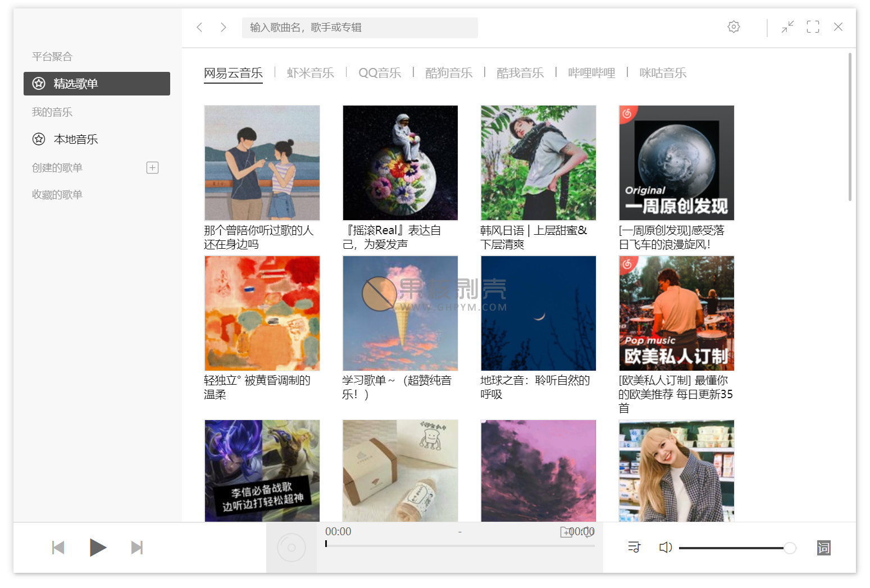Screen dimensions: 870x588
Task: Toggle the lyrics display with 词 button
Action: point(823,547)
